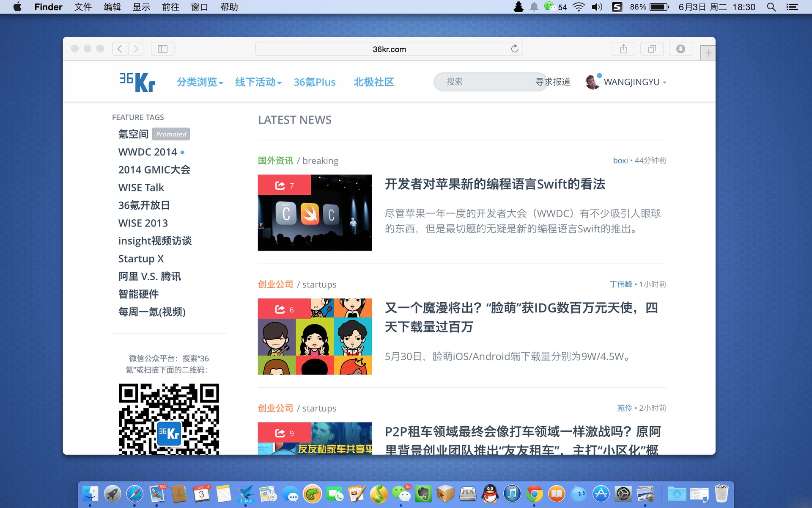
Task: Open the 智能硬件 tag
Action: click(x=138, y=294)
